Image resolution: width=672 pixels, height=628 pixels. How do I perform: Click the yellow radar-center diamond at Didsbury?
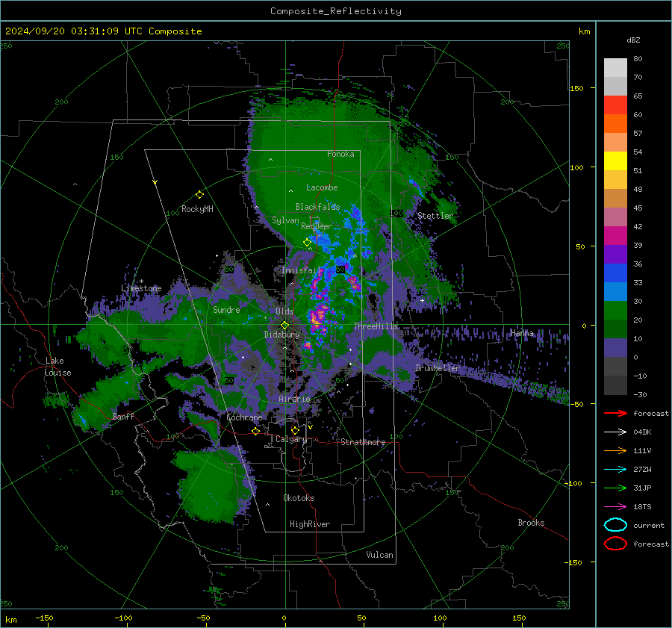click(284, 326)
